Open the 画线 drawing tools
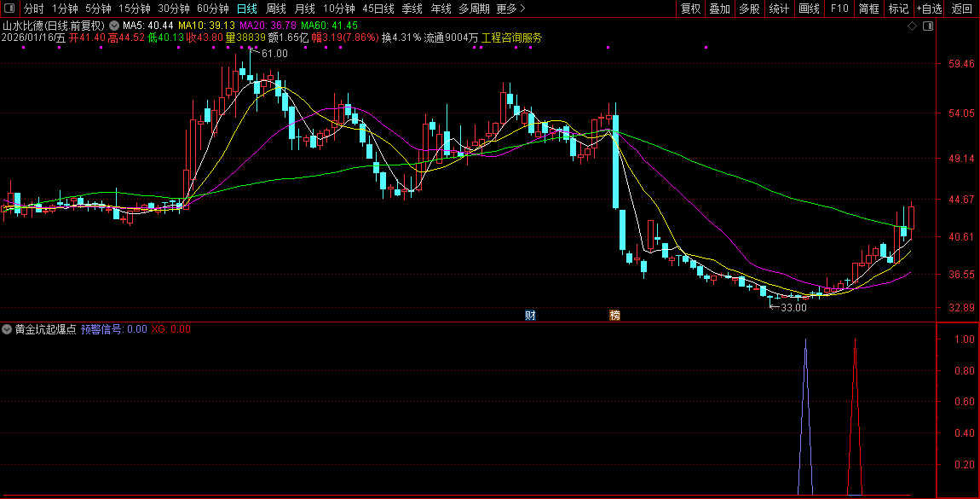The image size is (980, 499). (809, 9)
